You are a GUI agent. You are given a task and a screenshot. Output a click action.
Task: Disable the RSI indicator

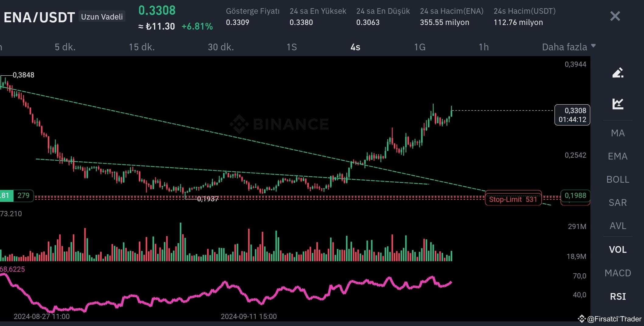(x=618, y=296)
